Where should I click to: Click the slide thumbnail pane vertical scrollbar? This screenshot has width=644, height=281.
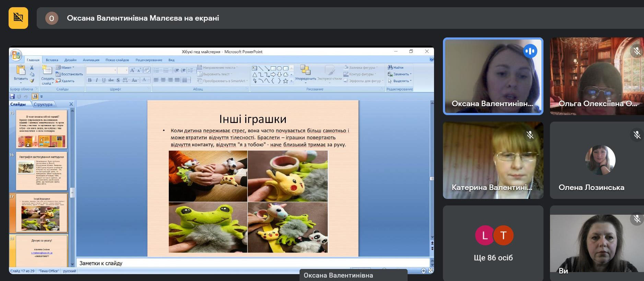click(72, 187)
